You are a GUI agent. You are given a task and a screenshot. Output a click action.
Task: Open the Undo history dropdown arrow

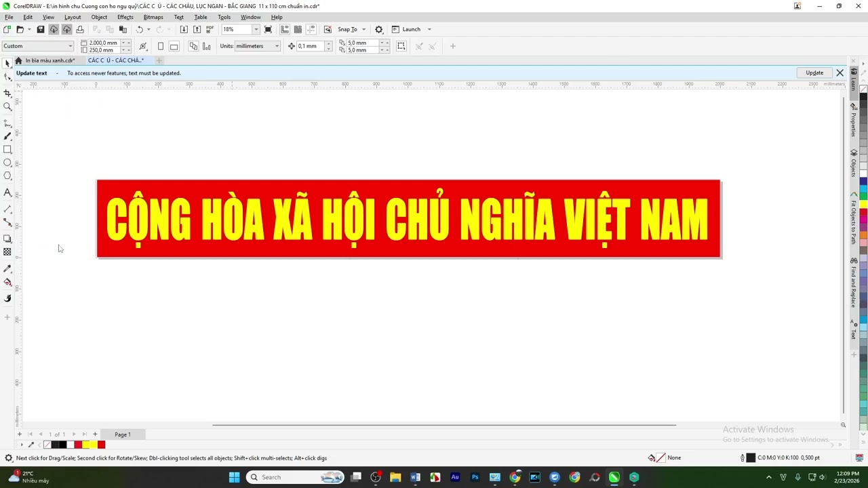(x=149, y=29)
